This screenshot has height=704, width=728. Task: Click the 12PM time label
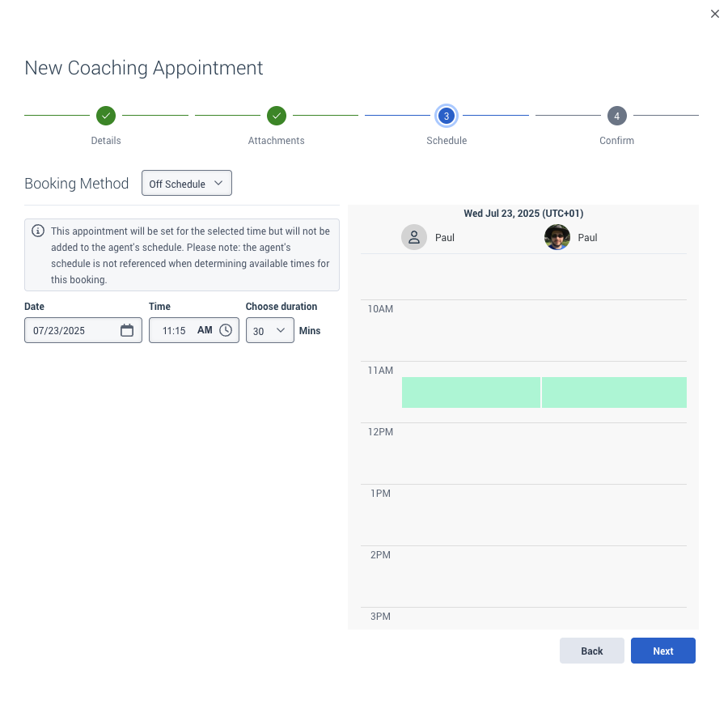pyautogui.click(x=380, y=432)
